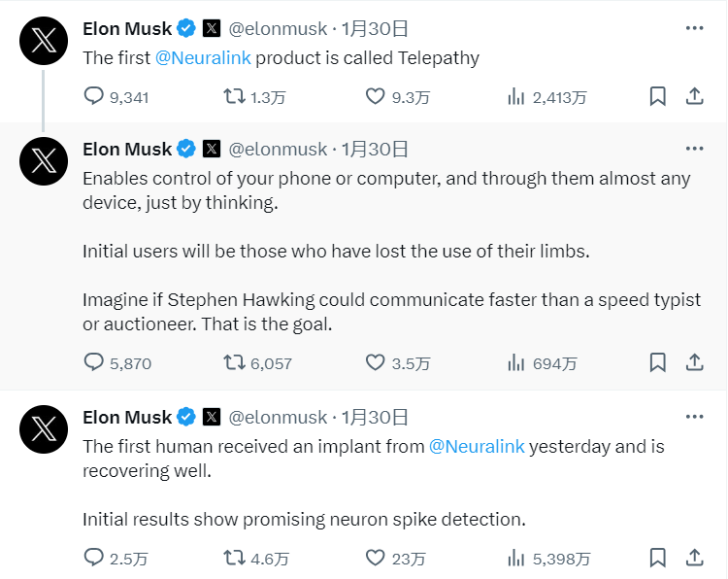The width and height of the screenshot is (728, 579).
Task: Like the tweet about Telepathy product
Action: (376, 96)
